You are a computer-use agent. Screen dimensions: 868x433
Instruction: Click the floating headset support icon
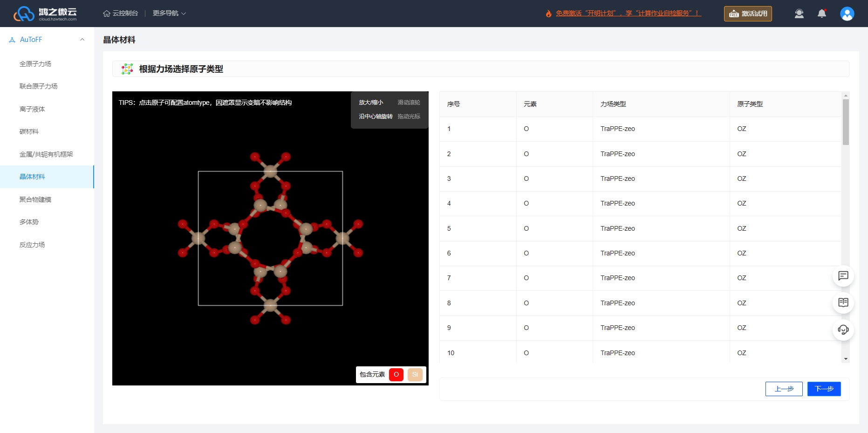[843, 330]
